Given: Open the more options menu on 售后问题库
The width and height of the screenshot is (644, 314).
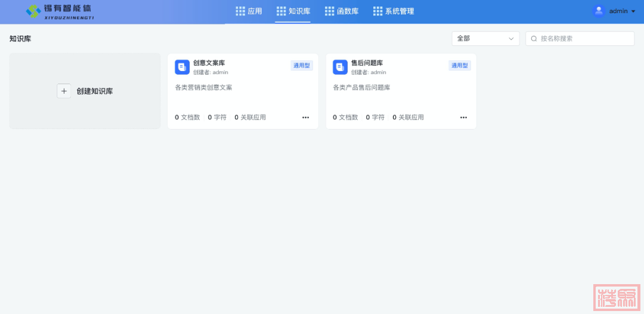Looking at the screenshot, I should pos(463,118).
